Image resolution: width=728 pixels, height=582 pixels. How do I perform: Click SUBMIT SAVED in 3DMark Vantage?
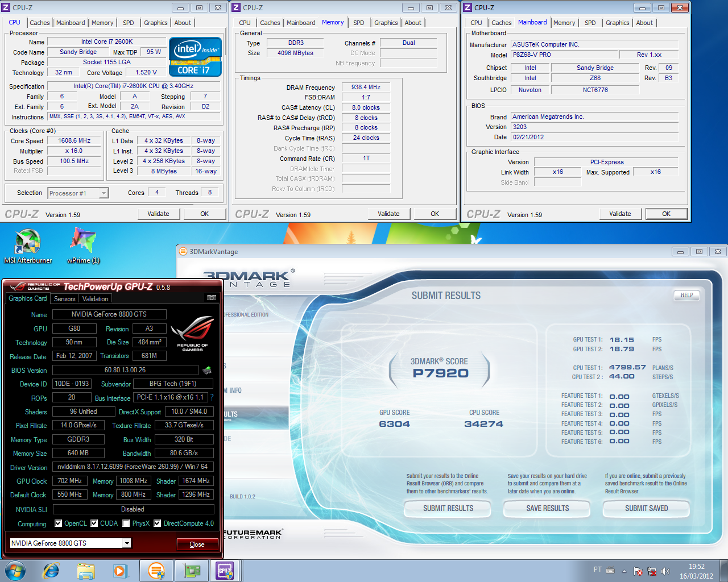point(647,508)
